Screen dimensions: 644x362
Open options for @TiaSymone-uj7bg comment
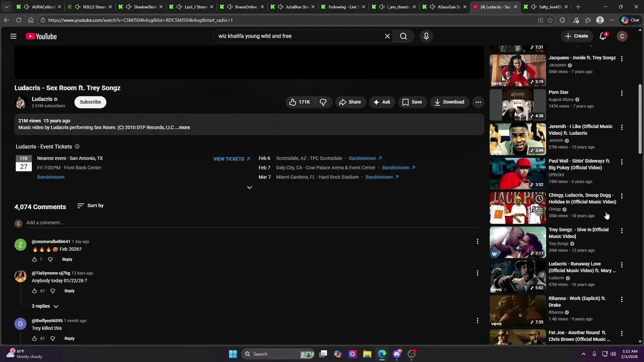(477, 273)
